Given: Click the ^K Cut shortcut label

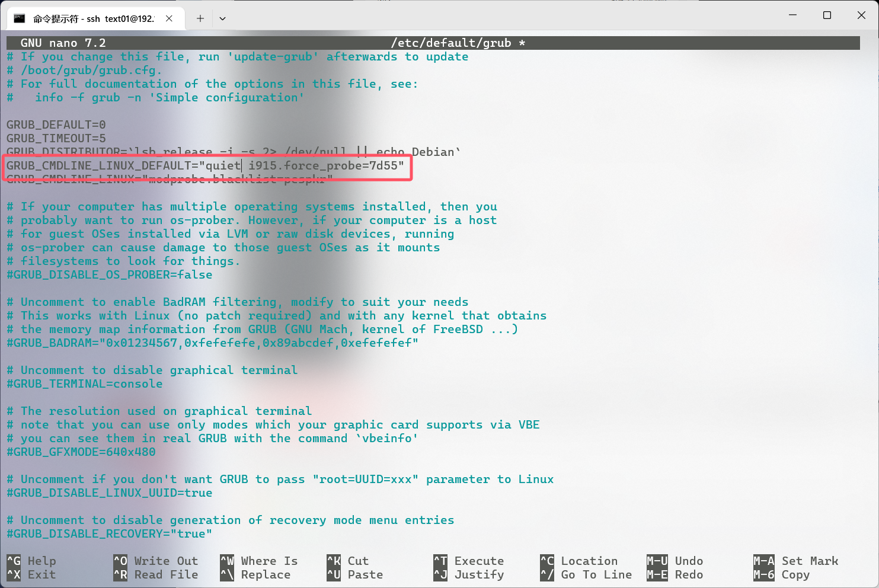Looking at the screenshot, I should [357, 561].
